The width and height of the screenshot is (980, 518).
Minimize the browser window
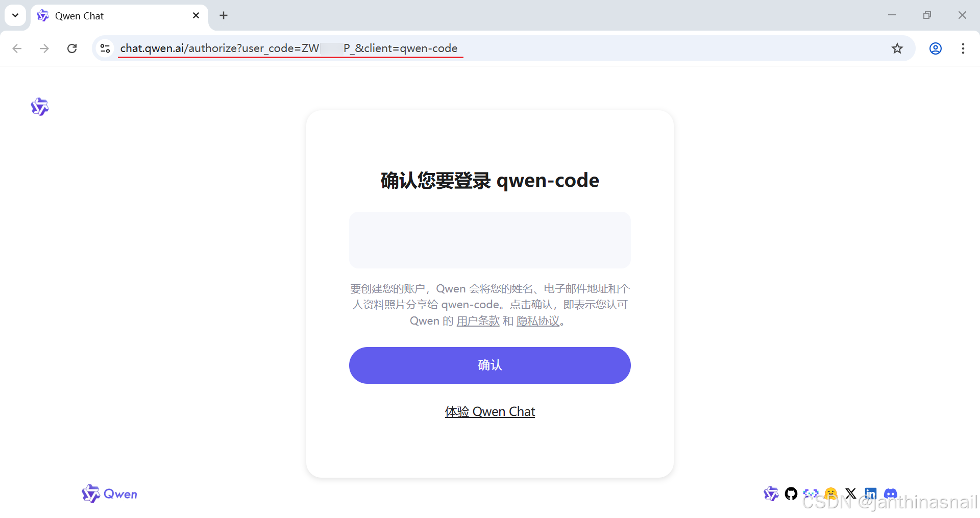[x=892, y=15]
